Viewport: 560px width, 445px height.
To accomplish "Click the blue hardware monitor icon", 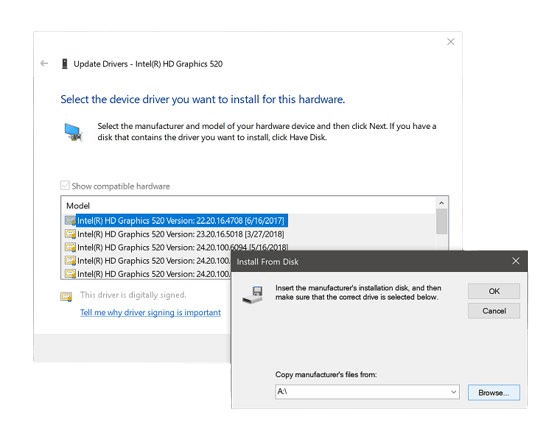I will [x=74, y=132].
